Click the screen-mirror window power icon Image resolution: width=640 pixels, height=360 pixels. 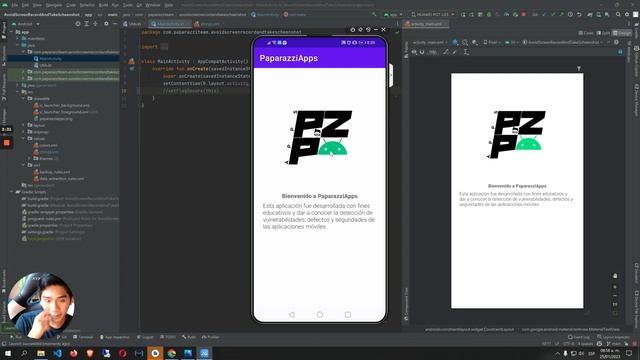353,30
